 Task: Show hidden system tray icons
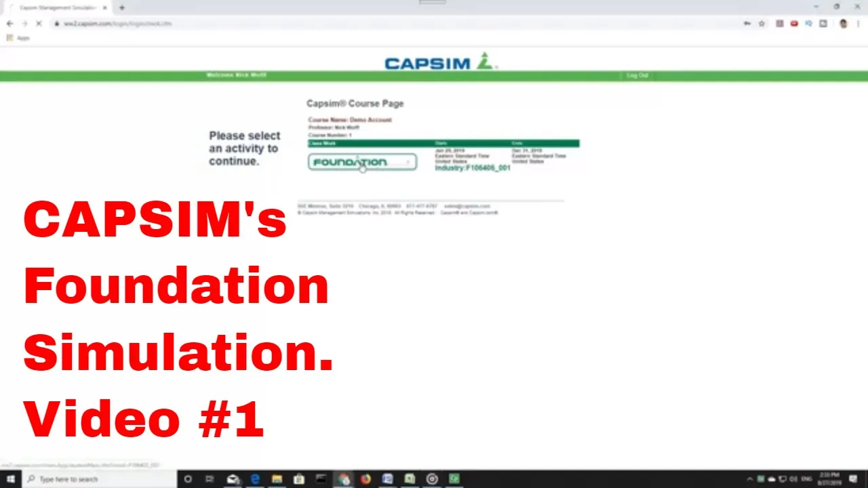pos(749,479)
